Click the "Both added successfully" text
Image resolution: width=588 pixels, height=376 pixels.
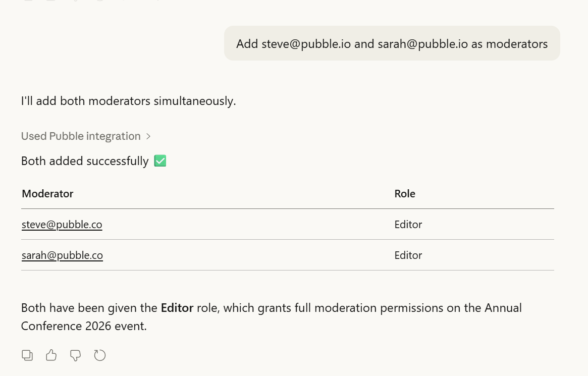pos(85,161)
